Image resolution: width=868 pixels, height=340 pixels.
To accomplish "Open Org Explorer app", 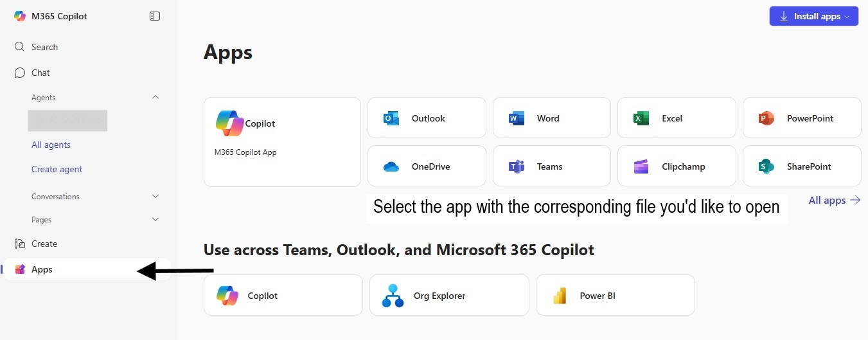I will click(448, 296).
